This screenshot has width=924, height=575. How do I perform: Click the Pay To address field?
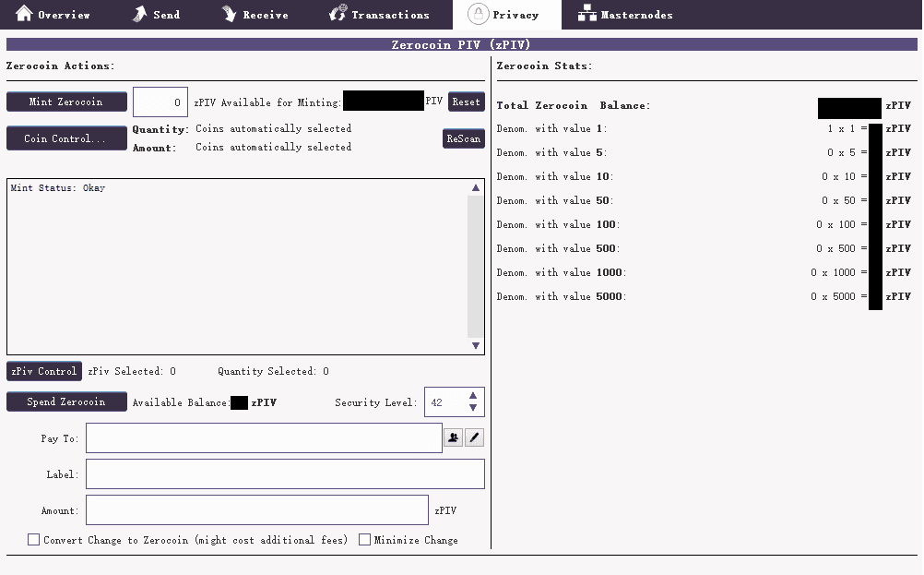(x=264, y=438)
